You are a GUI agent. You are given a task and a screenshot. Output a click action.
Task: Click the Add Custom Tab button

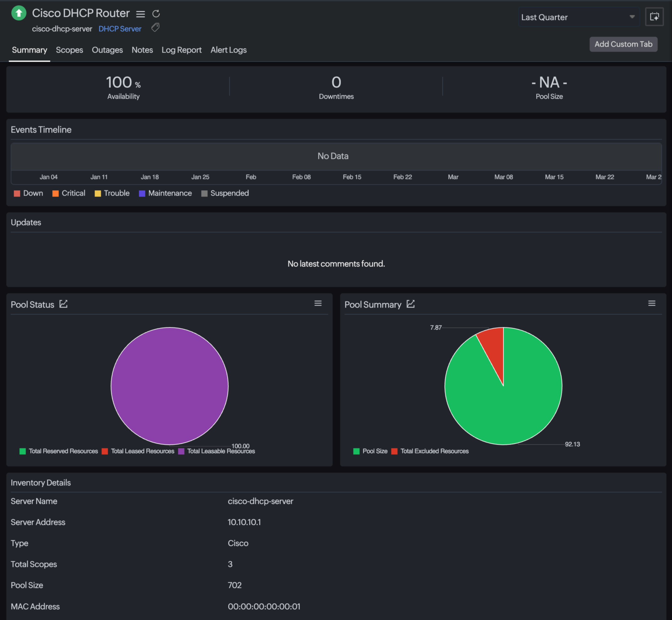tap(623, 44)
